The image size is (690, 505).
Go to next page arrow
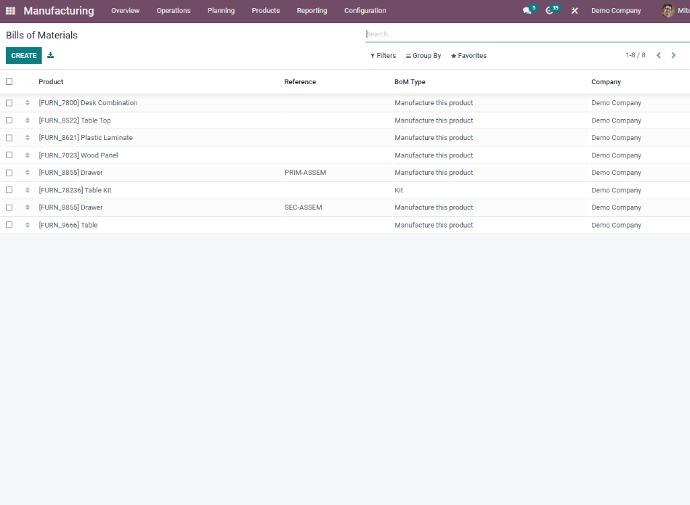tap(673, 55)
